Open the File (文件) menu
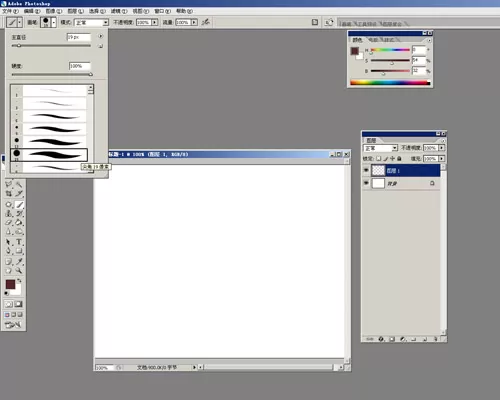This screenshot has width=500, height=400. pyautogui.click(x=10, y=11)
